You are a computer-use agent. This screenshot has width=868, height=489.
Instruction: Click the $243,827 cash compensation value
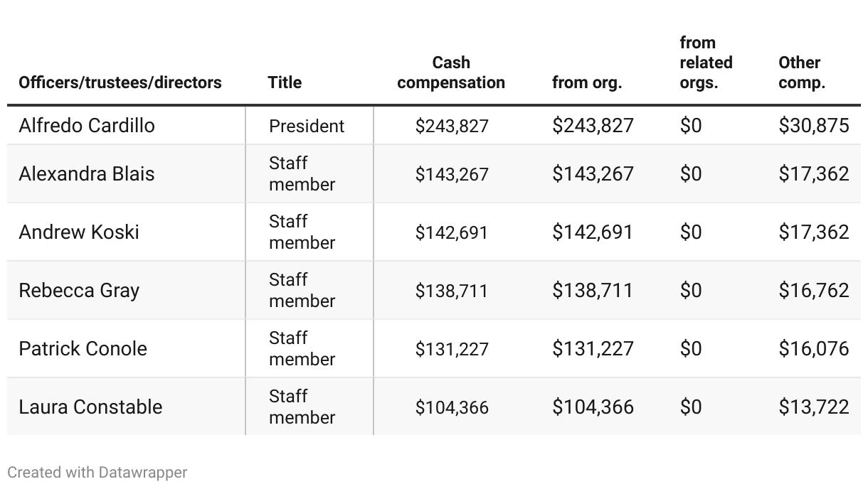click(x=452, y=127)
